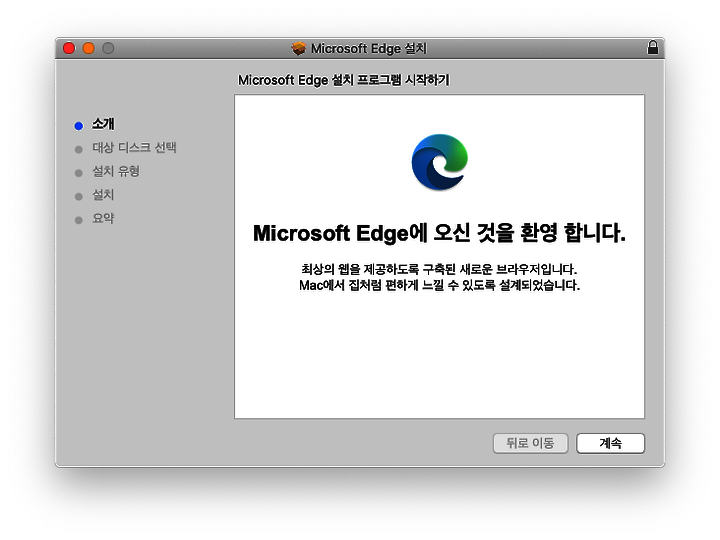Click the welcome heading 'Microsoft Edge에 오신 것을 환영 합니다'

(439, 234)
